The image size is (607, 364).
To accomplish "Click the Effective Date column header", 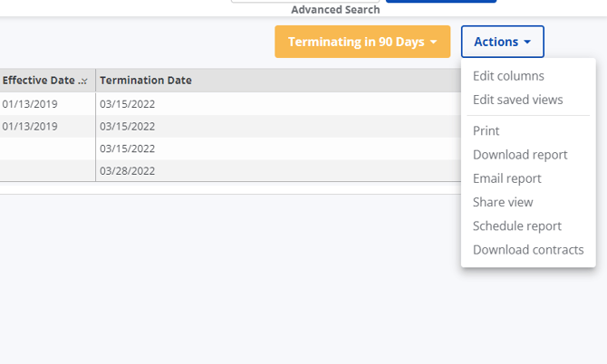I will (x=38, y=81).
